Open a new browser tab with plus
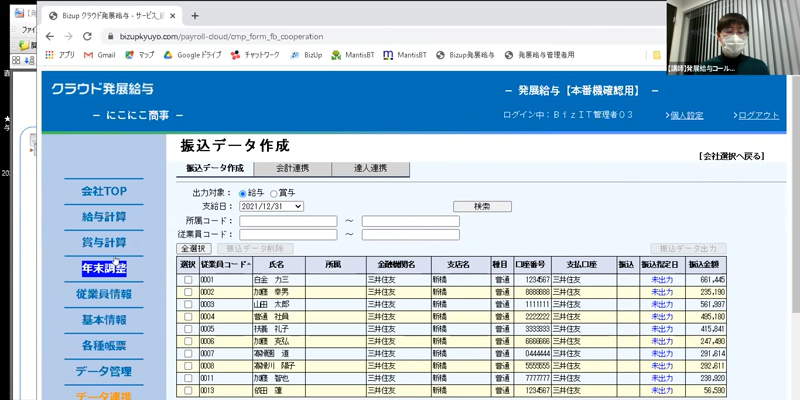Image resolution: width=800 pixels, height=400 pixels. (x=194, y=16)
